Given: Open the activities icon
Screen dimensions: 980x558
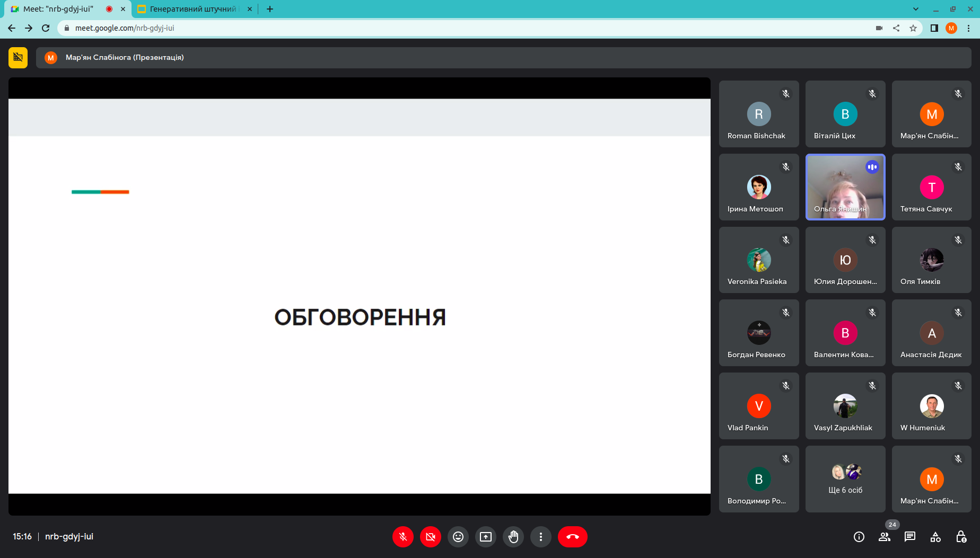Looking at the screenshot, I should tap(935, 537).
